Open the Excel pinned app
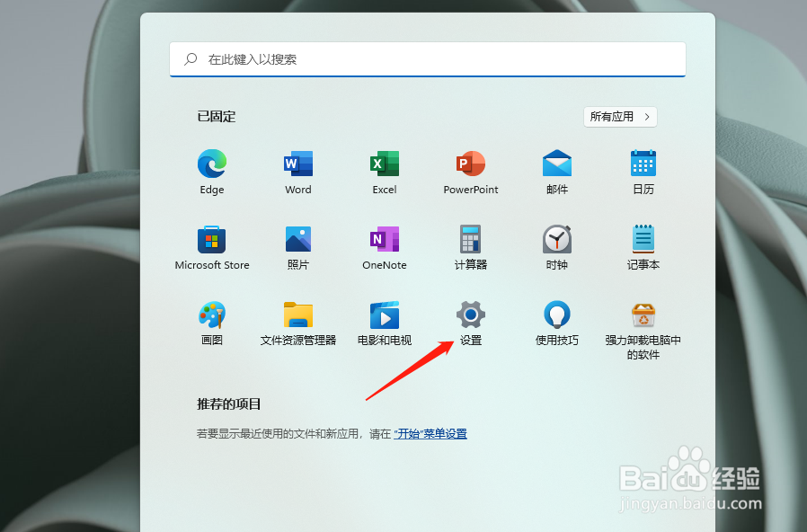The width and height of the screenshot is (807, 532). pos(385,172)
